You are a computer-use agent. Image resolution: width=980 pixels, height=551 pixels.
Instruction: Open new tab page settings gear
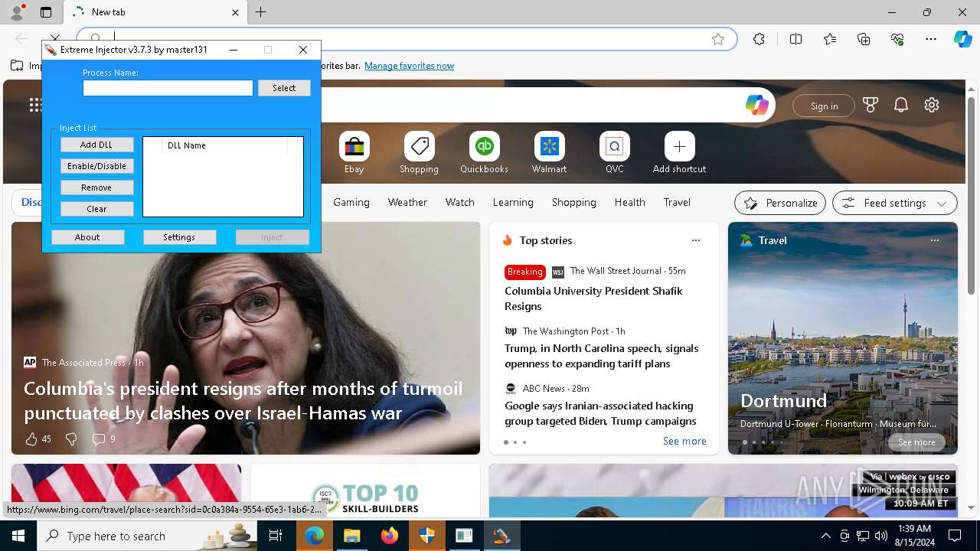(932, 106)
